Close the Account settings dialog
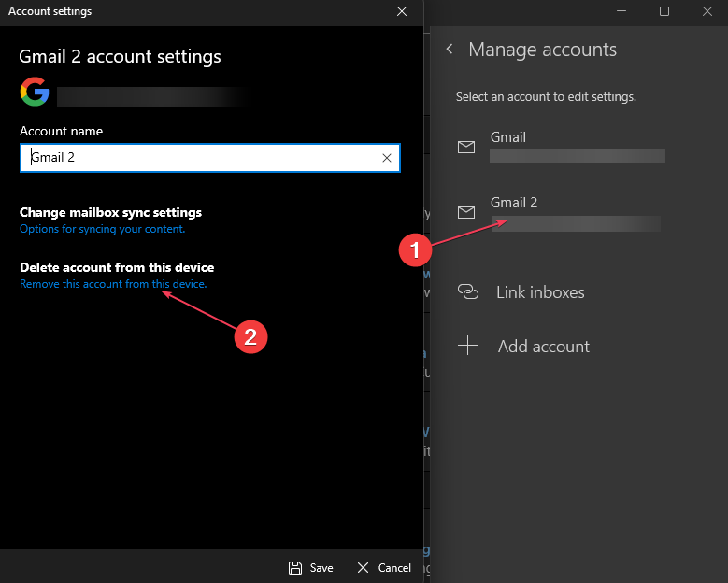 (x=402, y=11)
